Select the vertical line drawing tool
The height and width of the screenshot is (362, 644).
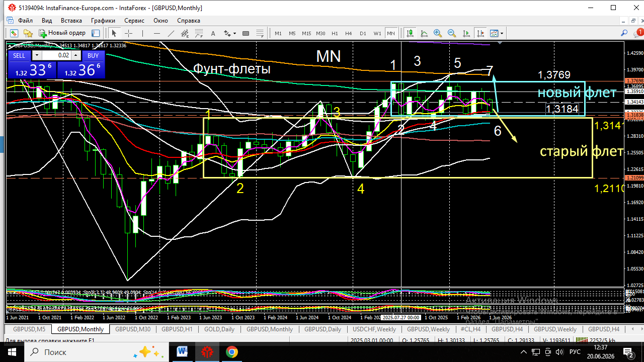point(142,33)
